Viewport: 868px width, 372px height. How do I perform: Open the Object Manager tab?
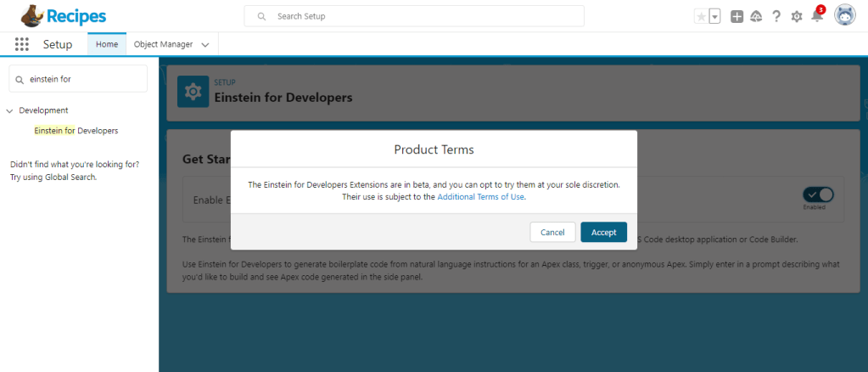click(163, 44)
